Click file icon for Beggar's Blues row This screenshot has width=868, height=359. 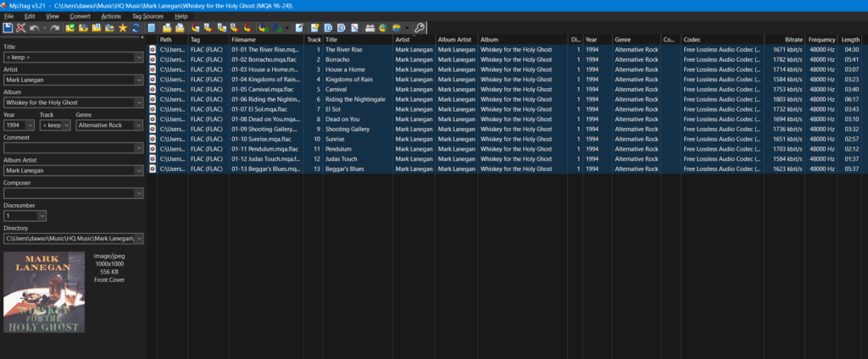153,168
